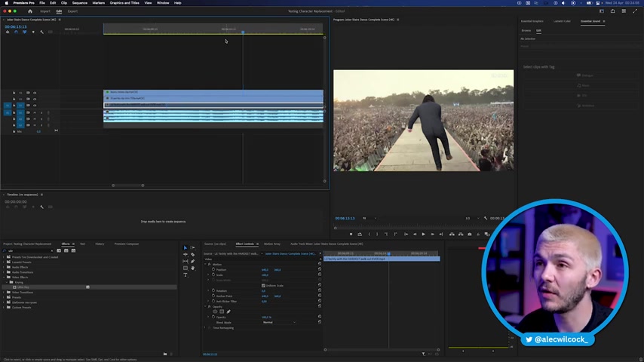Viewport: 644px width, 362px height.
Task: Solo audio track A1
Action: coord(41,112)
